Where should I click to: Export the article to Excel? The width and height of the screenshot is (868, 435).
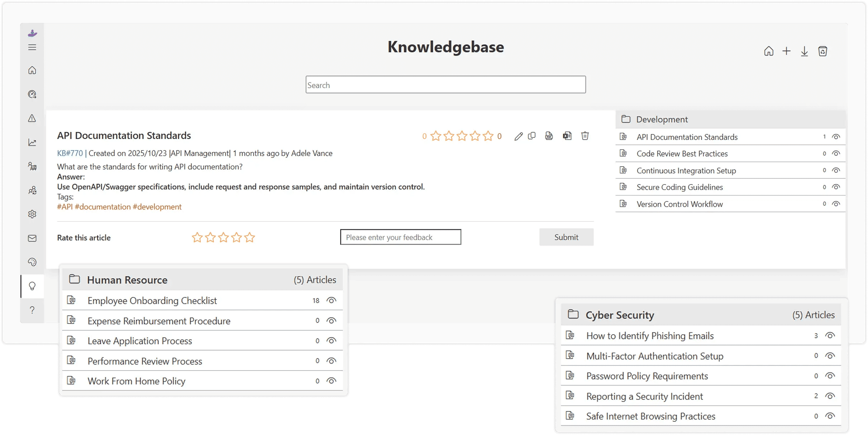[567, 136]
